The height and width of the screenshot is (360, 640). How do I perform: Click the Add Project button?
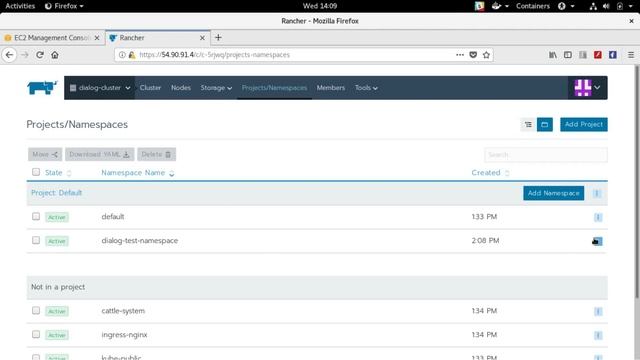pyautogui.click(x=584, y=124)
